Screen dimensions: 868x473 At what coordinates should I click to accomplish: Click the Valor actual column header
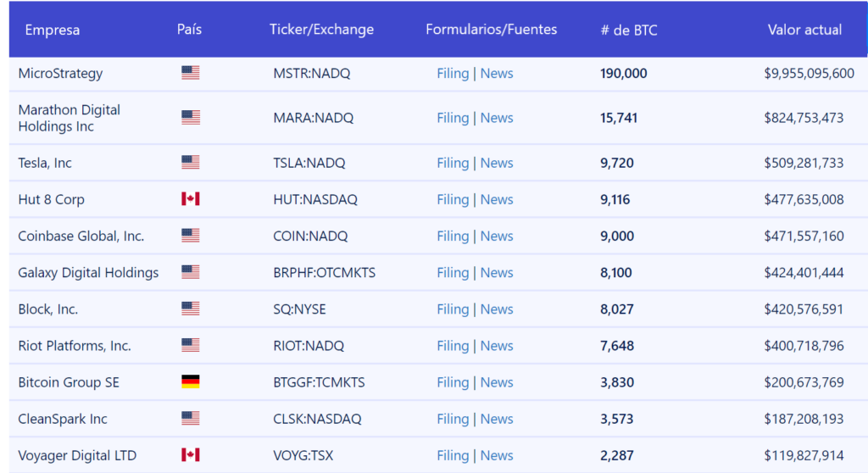(x=804, y=30)
